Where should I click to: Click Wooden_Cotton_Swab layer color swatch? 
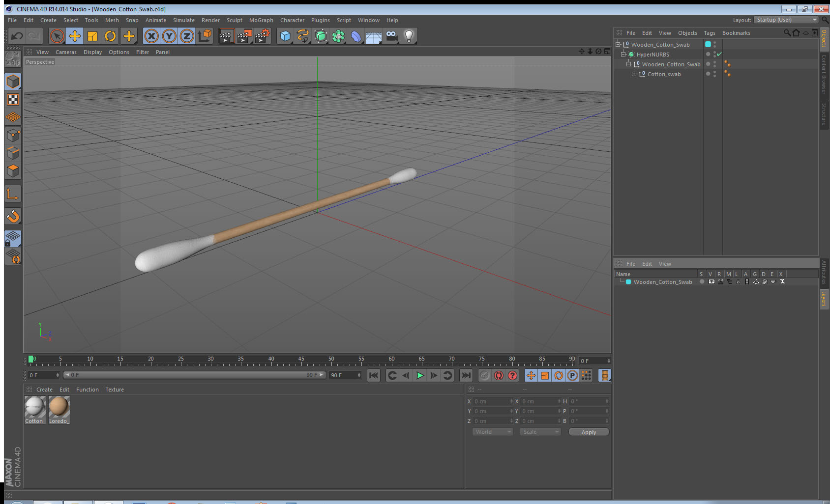pos(628,282)
